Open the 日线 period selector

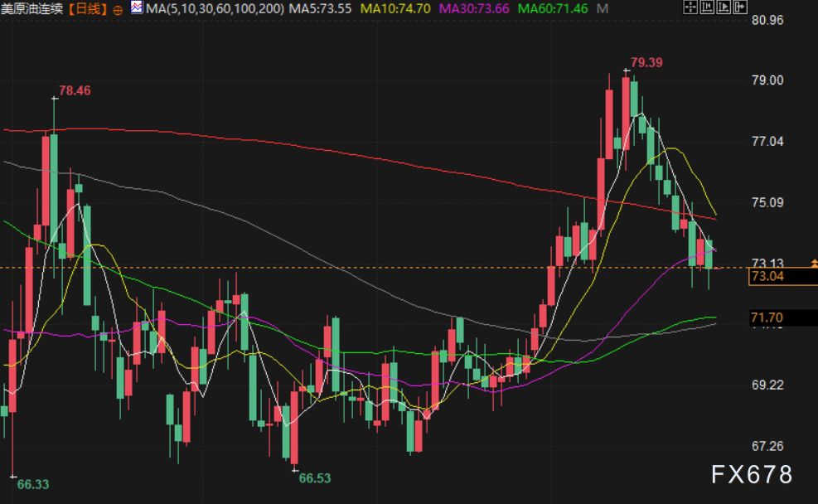pos(87,9)
